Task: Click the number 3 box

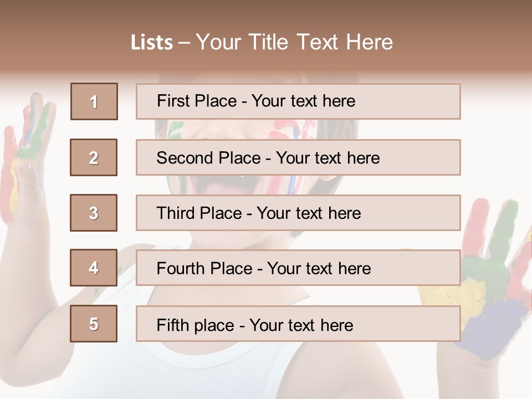Action: pyautogui.click(x=94, y=213)
